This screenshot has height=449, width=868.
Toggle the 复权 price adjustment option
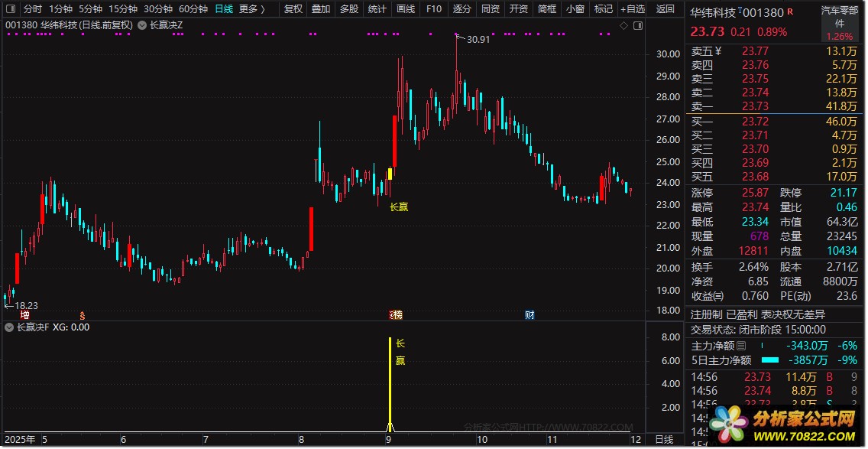pos(293,9)
